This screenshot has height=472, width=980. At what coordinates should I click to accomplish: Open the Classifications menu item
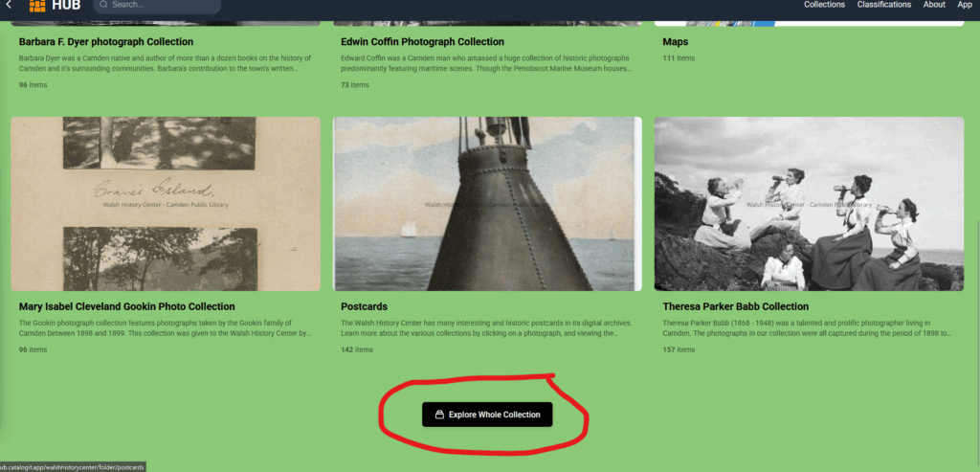[883, 5]
